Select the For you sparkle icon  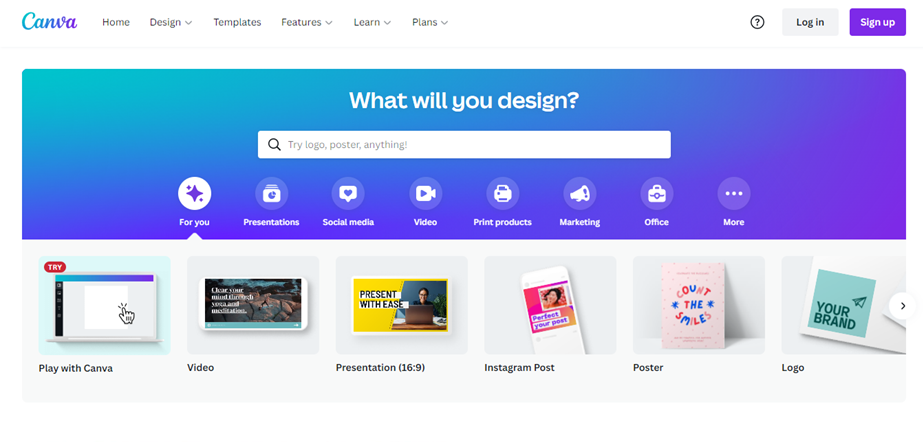[x=194, y=194]
